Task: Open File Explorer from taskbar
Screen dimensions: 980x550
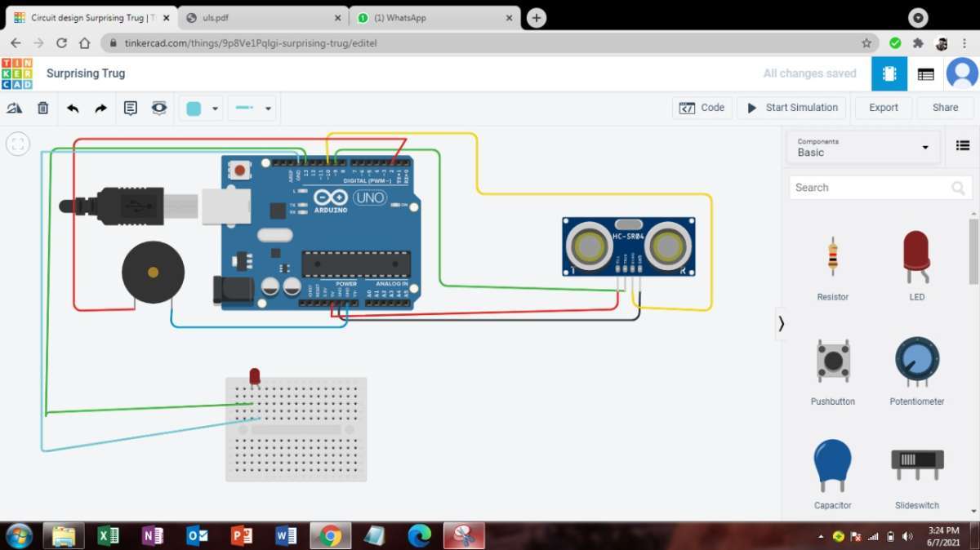Action: (x=64, y=535)
